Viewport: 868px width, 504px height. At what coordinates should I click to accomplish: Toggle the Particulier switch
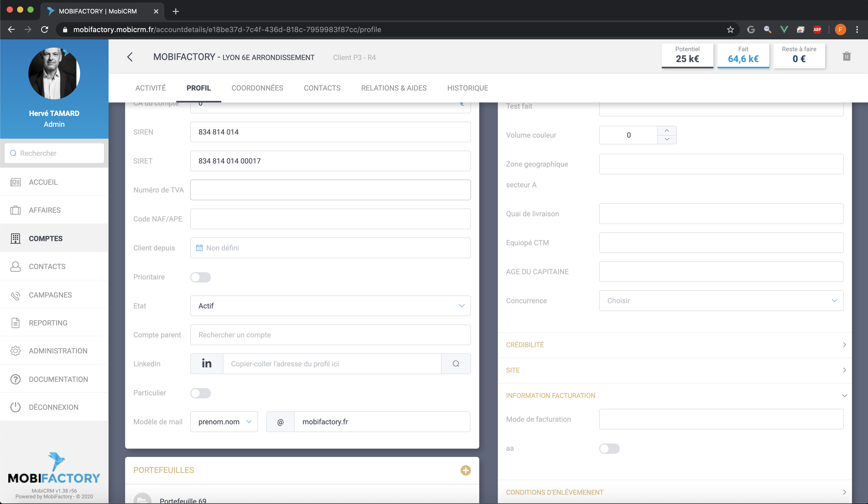pos(201,393)
